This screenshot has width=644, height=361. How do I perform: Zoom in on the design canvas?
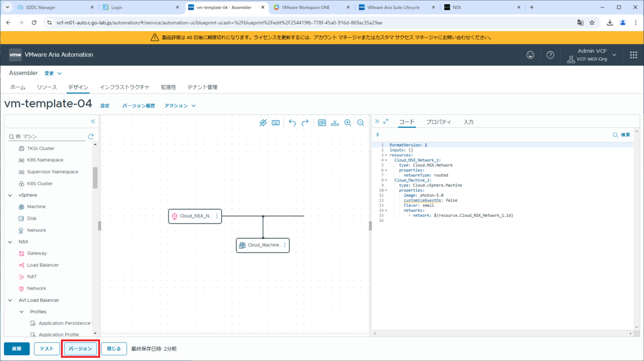pyautogui.click(x=348, y=122)
